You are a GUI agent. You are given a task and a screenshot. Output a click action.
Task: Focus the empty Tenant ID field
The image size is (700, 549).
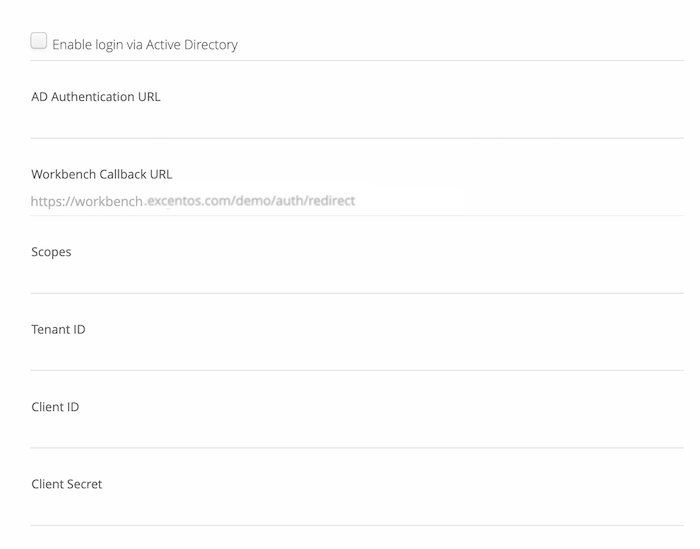point(357,356)
